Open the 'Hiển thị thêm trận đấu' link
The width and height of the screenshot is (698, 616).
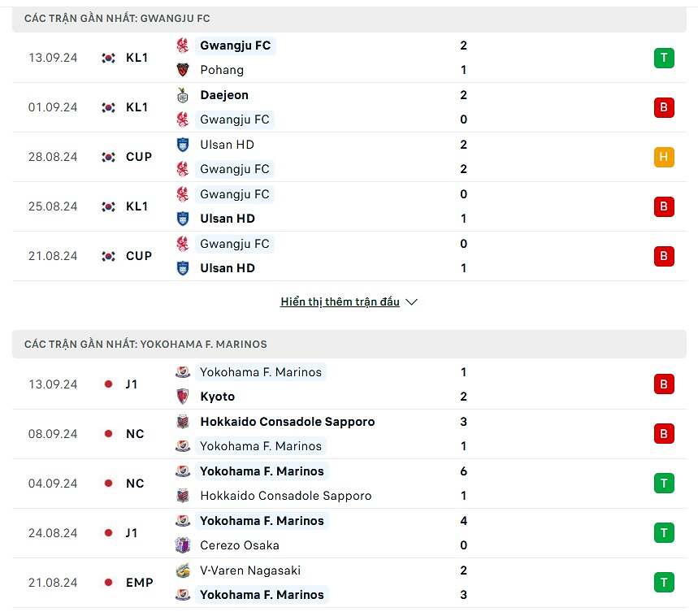point(340,301)
